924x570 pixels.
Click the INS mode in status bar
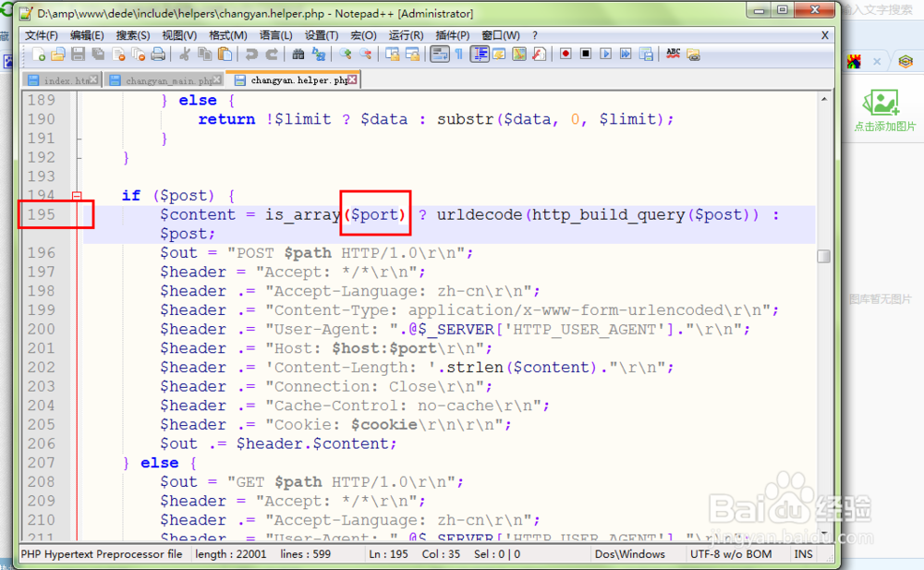(x=803, y=554)
